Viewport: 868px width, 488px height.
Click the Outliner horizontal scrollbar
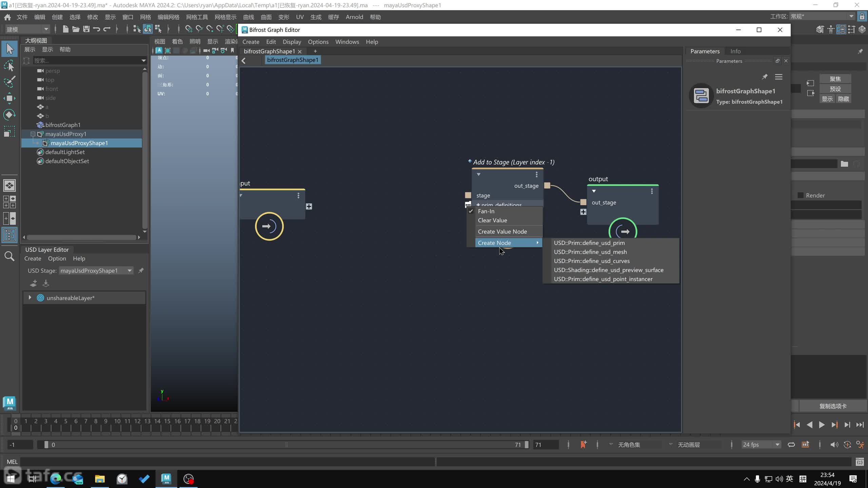[x=81, y=237]
